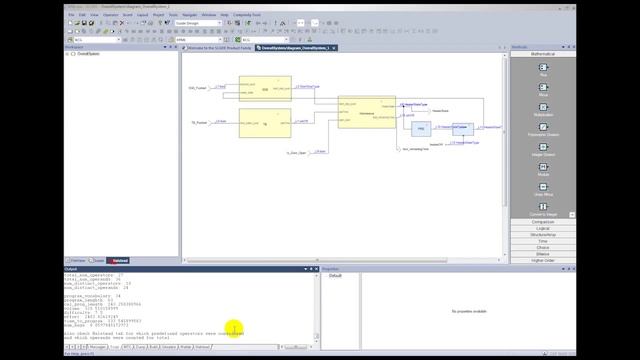This screenshot has height=360, width=640.
Task: Click the Output panel vertical scrollbar
Action: tap(316, 308)
